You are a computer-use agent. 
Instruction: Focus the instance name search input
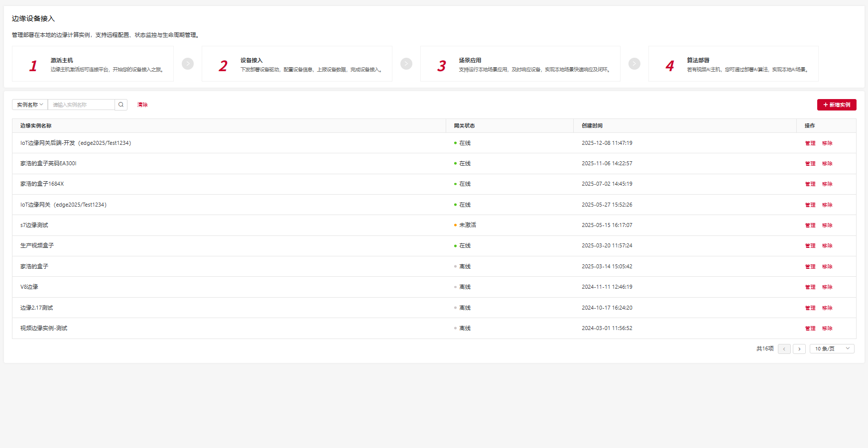click(81, 105)
